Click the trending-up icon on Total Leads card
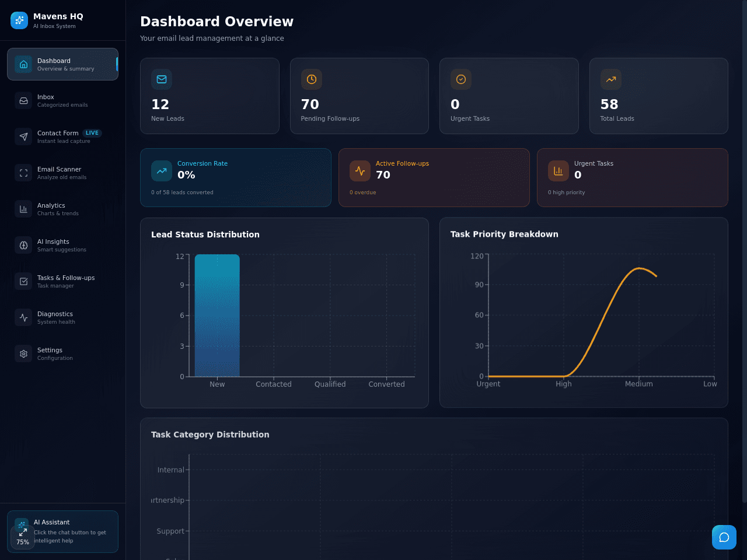 pos(611,79)
